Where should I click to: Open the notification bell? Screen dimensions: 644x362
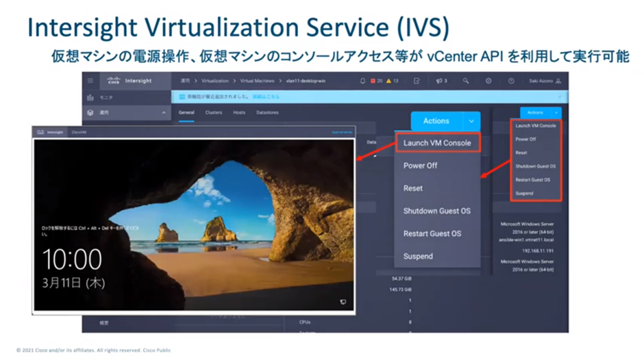click(362, 81)
